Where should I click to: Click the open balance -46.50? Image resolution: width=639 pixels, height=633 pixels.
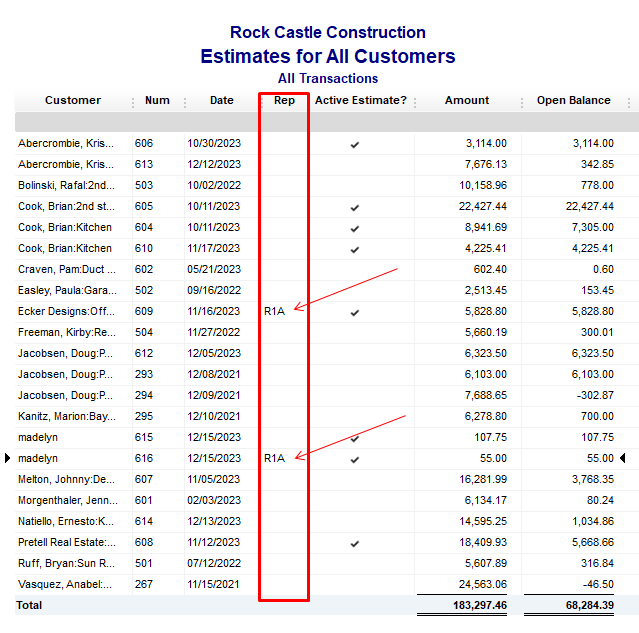click(x=598, y=584)
